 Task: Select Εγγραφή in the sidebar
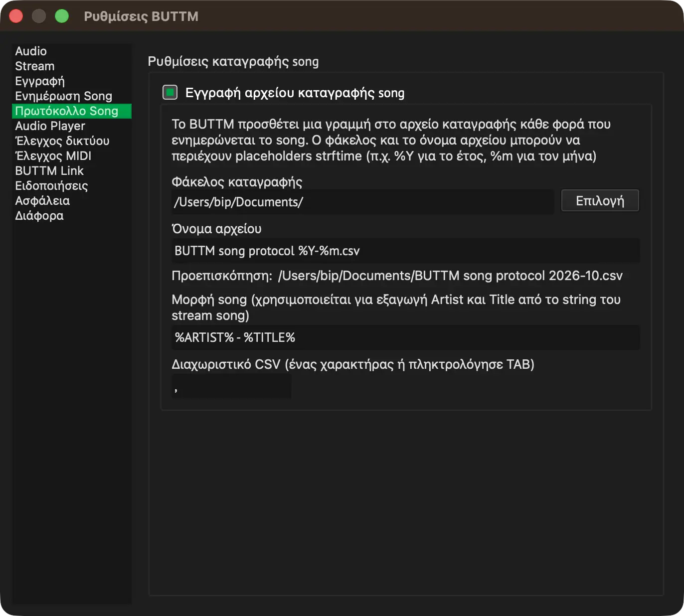pyautogui.click(x=72, y=81)
